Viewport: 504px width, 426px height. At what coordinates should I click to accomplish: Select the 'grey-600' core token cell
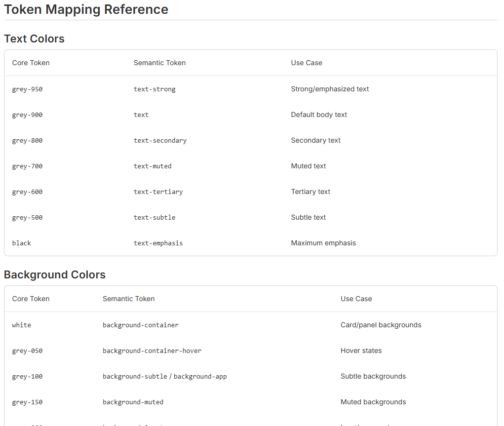point(27,192)
